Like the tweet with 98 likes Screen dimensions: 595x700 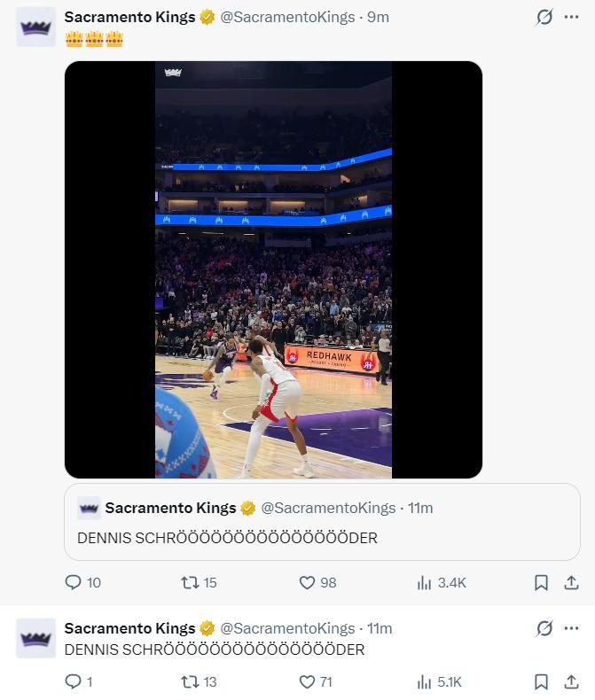pos(307,582)
